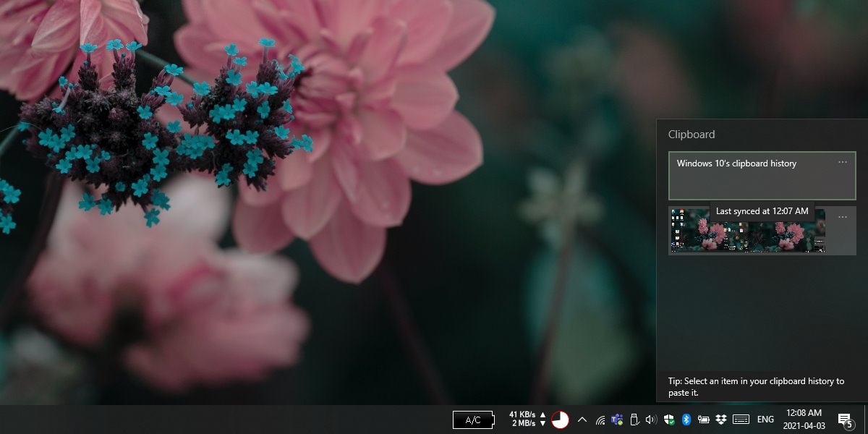Open the calendar from the 12:08 AM clock
868x434 pixels.
coord(804,420)
